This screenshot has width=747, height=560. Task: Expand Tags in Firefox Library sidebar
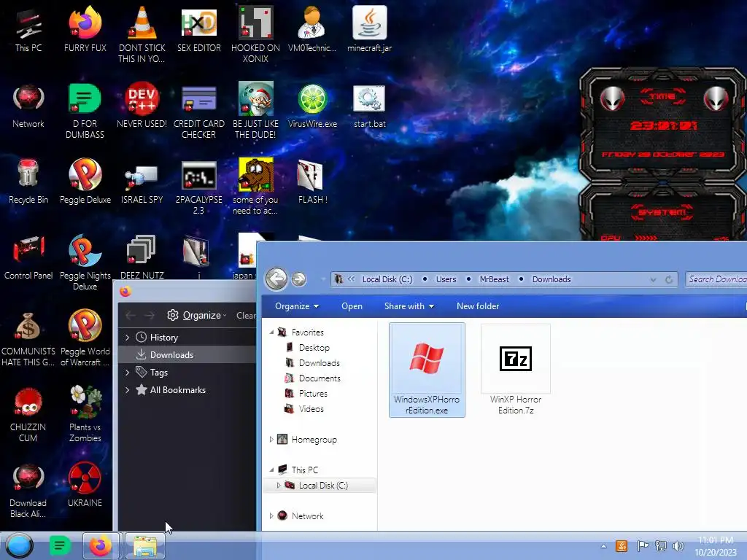pyautogui.click(x=127, y=373)
